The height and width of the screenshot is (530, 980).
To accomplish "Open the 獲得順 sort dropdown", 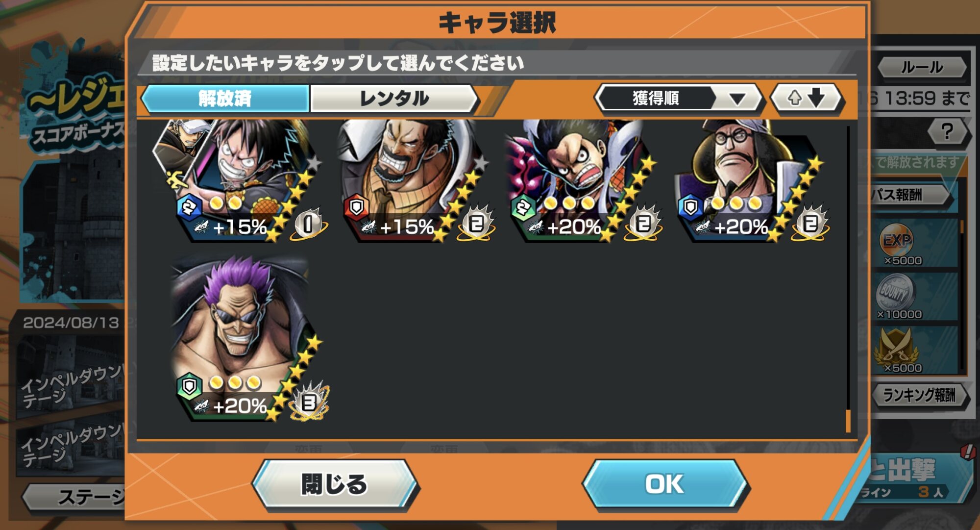I will 678,98.
